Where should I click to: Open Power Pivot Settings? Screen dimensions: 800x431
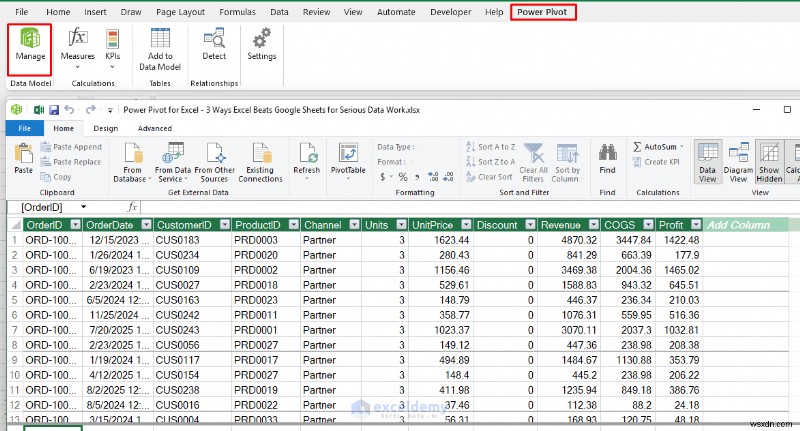[x=262, y=45]
